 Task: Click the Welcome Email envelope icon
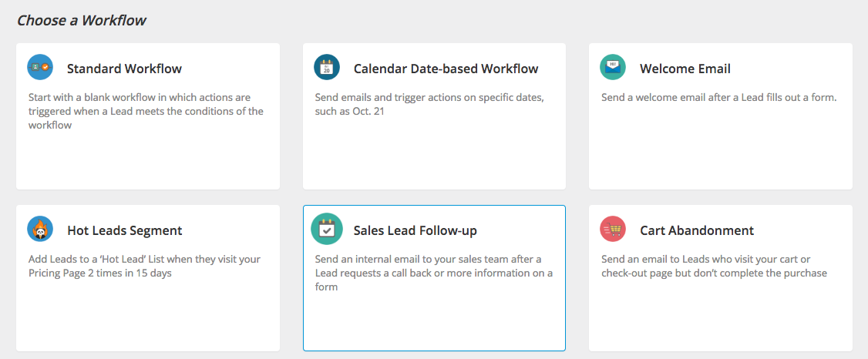point(613,67)
